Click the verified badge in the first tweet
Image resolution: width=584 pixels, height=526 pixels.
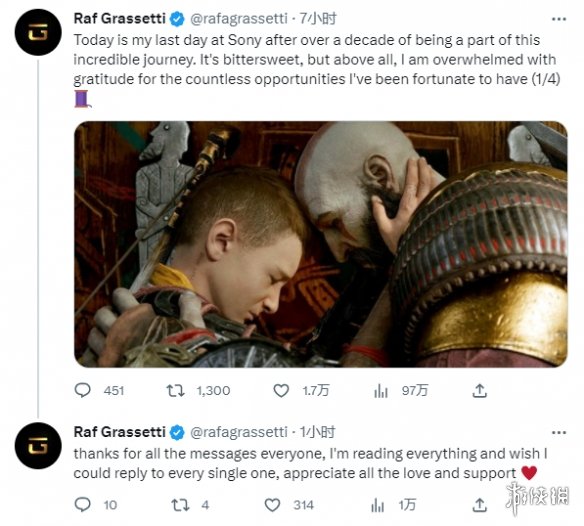(x=177, y=19)
